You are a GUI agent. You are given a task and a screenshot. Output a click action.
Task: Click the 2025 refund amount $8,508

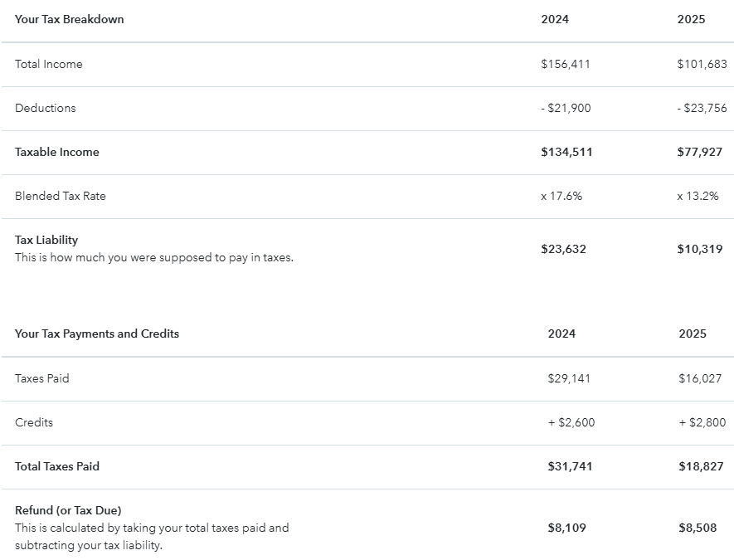pyautogui.click(x=698, y=528)
